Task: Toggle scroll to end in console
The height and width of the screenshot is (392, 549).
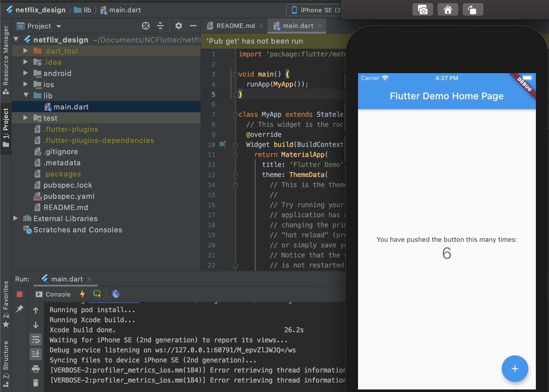Action: (36, 354)
